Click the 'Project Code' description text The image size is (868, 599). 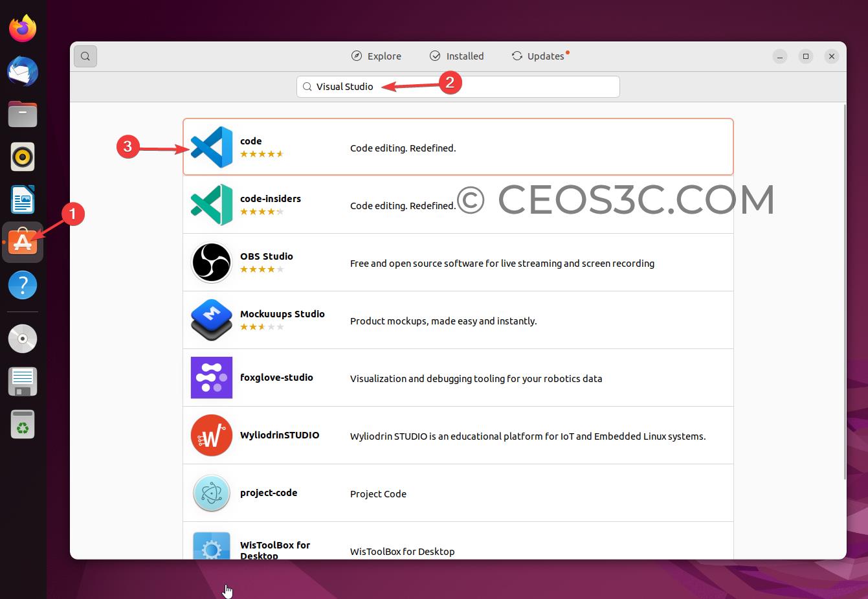click(x=378, y=494)
